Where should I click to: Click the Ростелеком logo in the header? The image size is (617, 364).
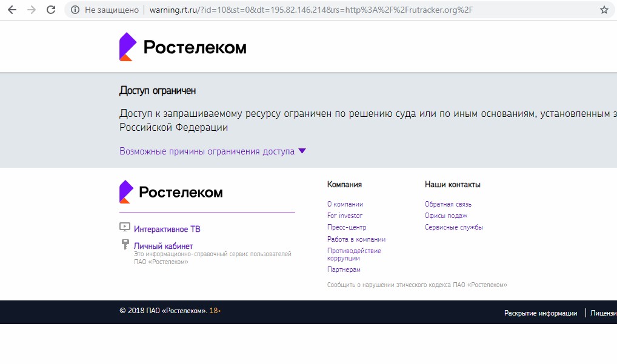[183, 47]
